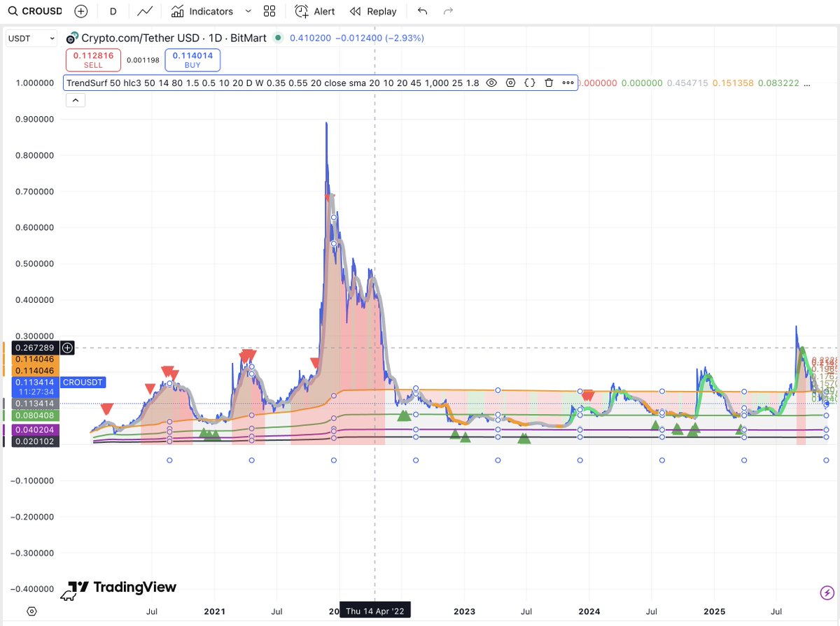This screenshot has width=840, height=626.
Task: Delete the TrendSurf indicator via trash icon
Action: tap(548, 83)
